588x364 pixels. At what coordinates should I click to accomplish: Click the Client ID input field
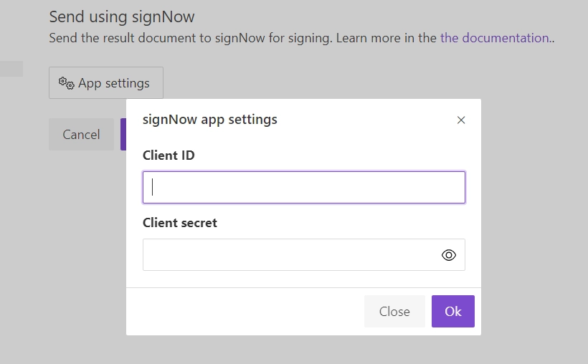tap(304, 188)
